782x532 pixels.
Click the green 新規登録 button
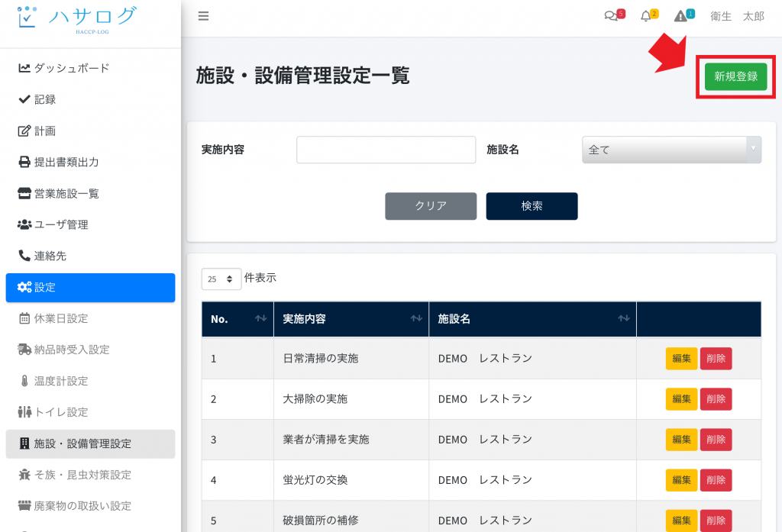[735, 76]
